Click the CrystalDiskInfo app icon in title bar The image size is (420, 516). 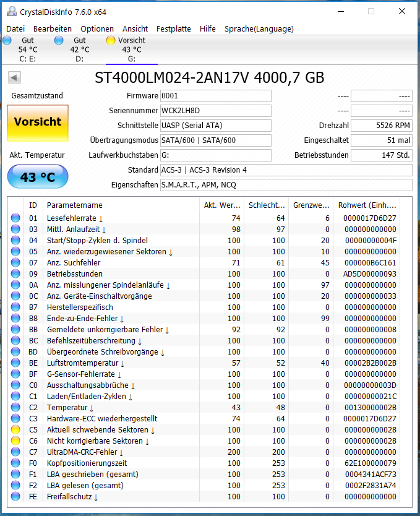(x=12, y=12)
